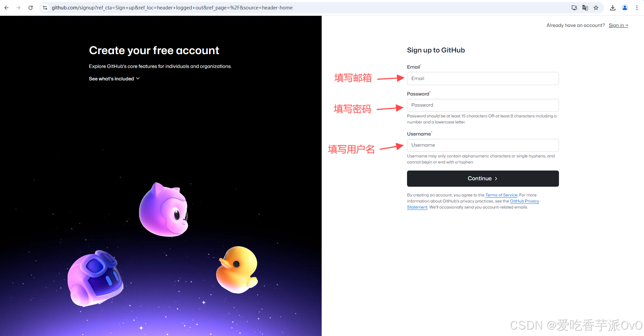
Task: Open the browser profile avatar
Action: (x=625, y=8)
